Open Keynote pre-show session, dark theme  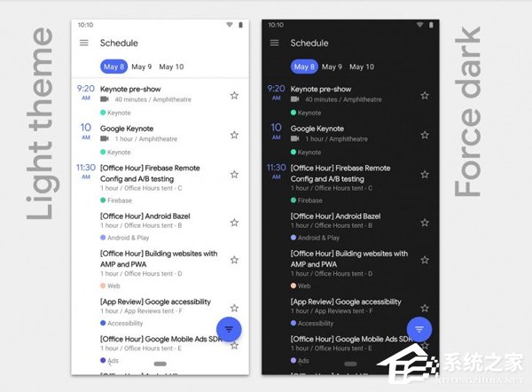(321, 89)
